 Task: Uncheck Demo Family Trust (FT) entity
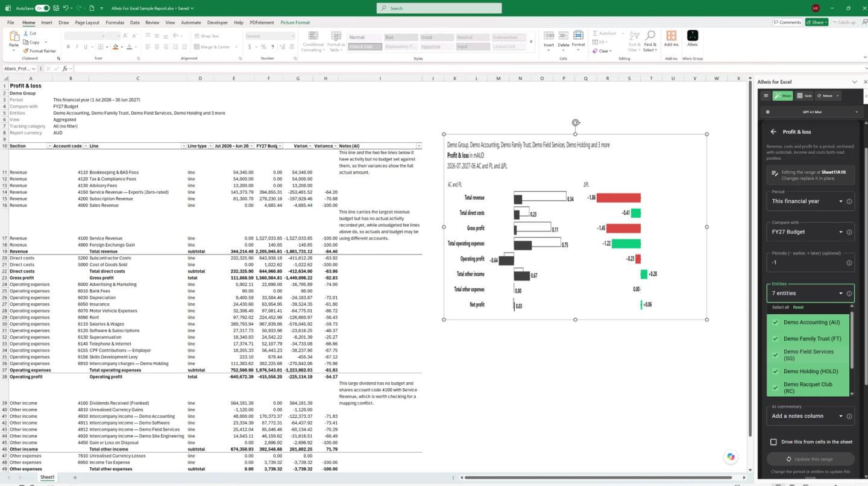pos(775,339)
